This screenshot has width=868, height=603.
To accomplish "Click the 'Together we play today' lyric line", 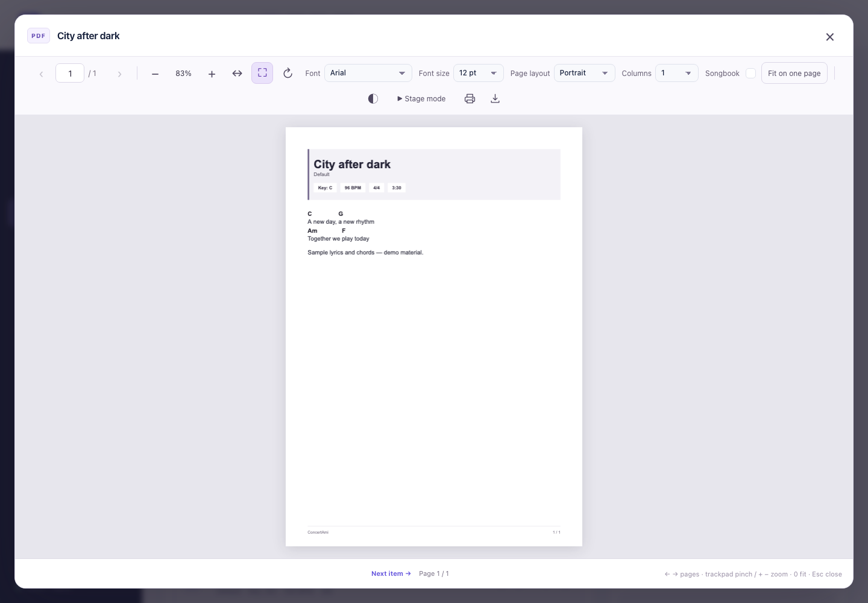I will [x=338, y=239].
